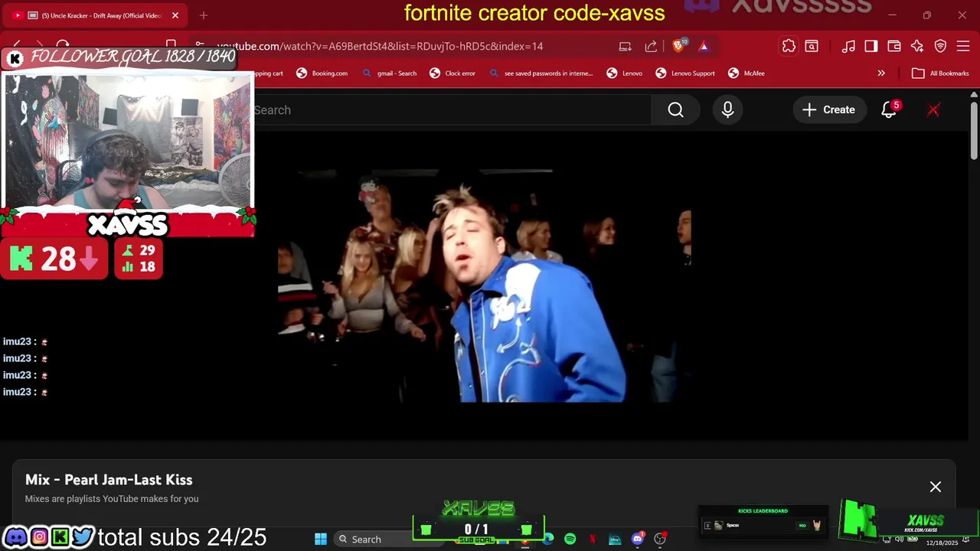Image resolution: width=980 pixels, height=551 pixels.
Task: Click the music video player area
Action: 484,285
